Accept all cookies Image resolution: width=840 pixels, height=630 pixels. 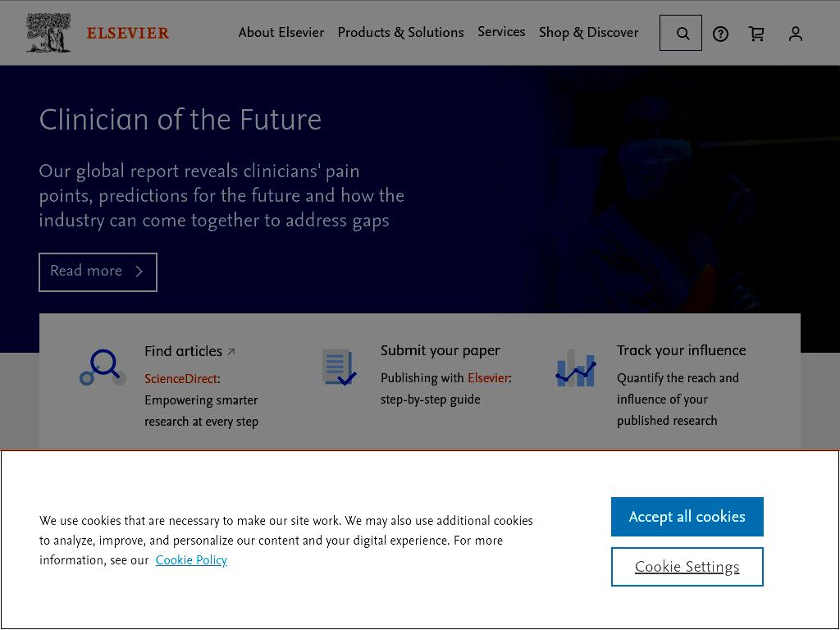[687, 517]
